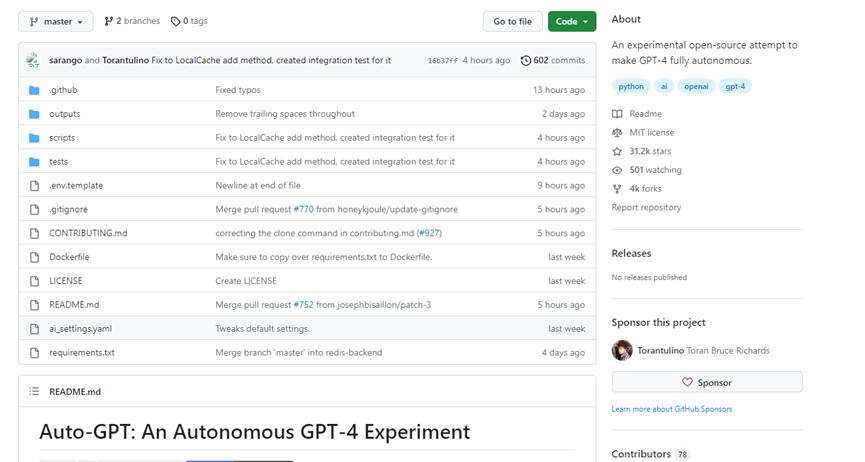
Task: Open the Dockerfile file
Action: click(69, 257)
